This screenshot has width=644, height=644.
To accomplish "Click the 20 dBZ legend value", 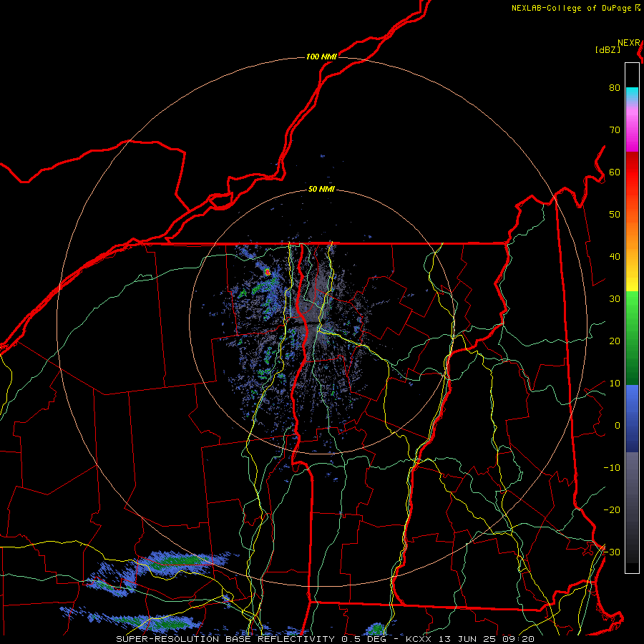I will 615,341.
